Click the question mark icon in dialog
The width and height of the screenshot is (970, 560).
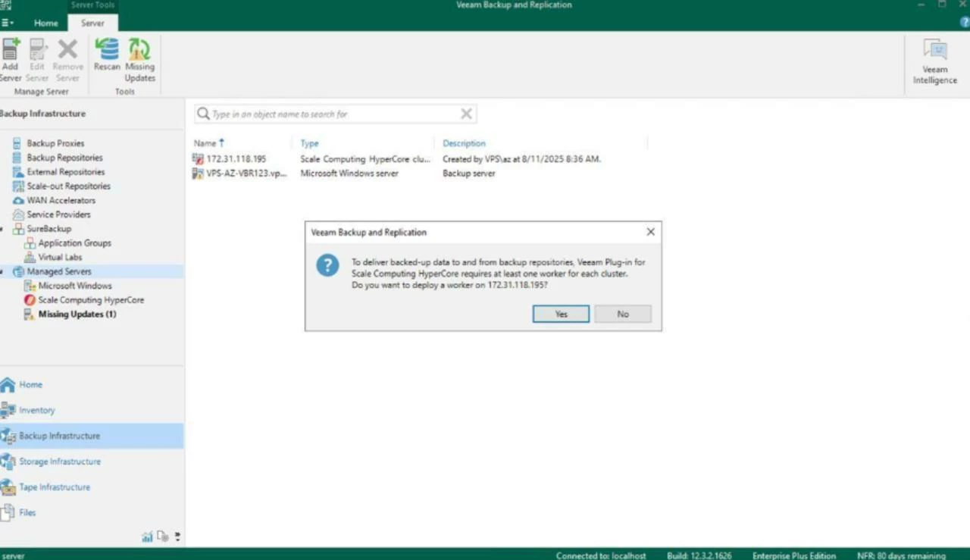point(327,265)
